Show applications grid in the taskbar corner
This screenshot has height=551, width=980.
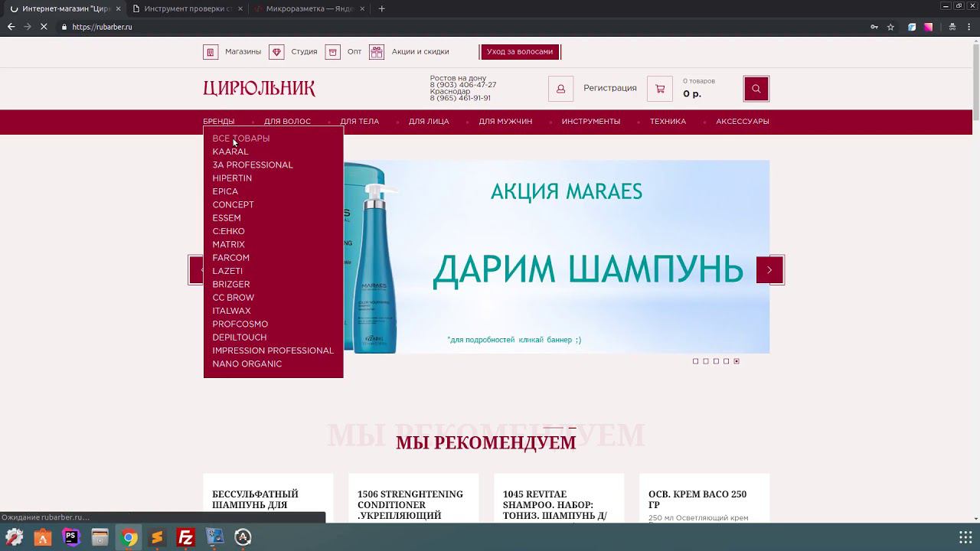pyautogui.click(x=965, y=537)
